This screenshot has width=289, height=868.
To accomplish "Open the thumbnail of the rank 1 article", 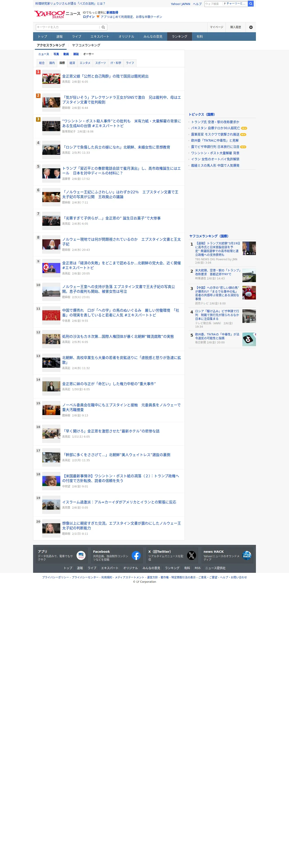I will tap(51, 79).
